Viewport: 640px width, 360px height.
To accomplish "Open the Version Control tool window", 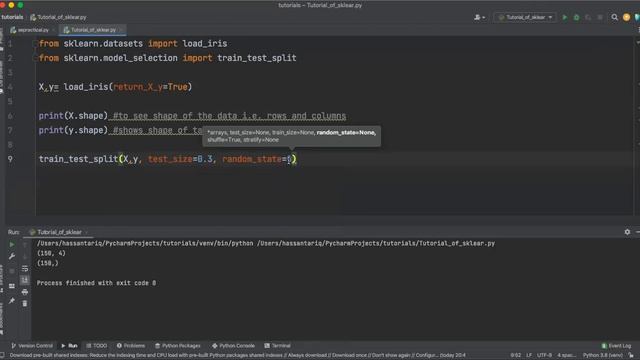I will [x=32, y=346].
